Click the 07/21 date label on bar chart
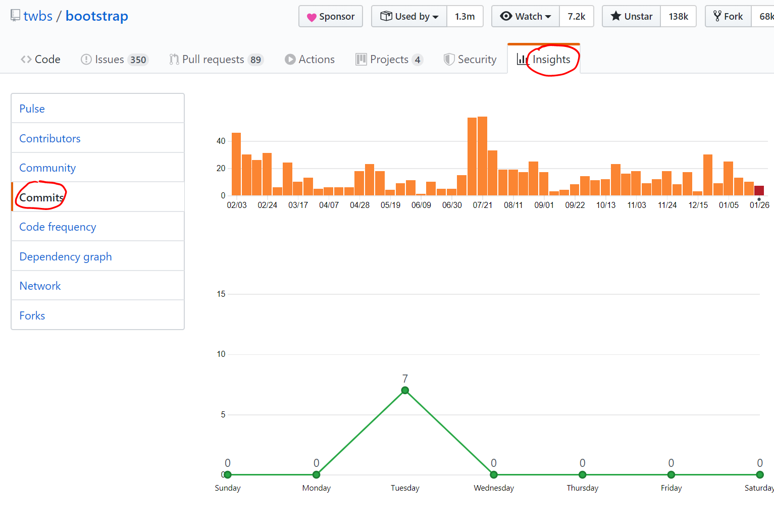Image resolution: width=774 pixels, height=532 pixels. (483, 205)
